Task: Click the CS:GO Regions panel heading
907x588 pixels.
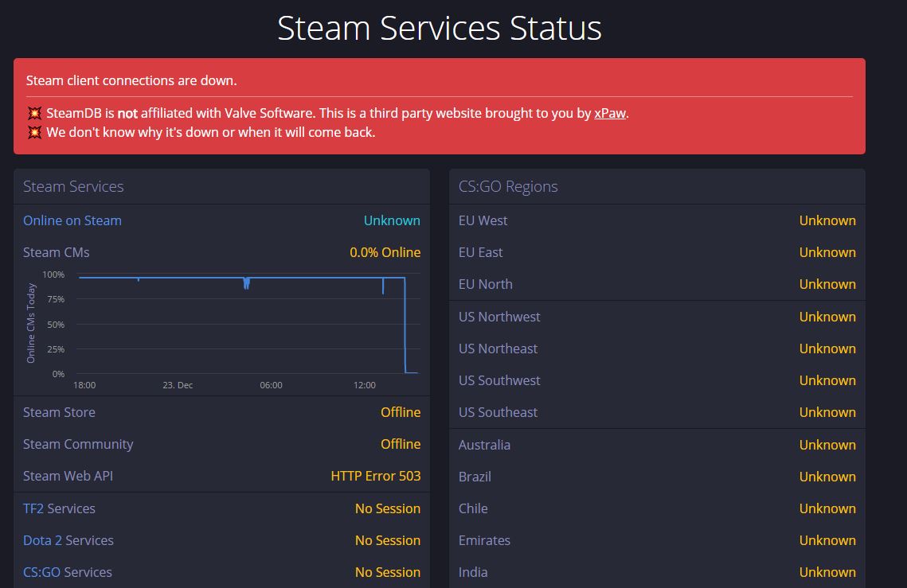Action: (508, 187)
